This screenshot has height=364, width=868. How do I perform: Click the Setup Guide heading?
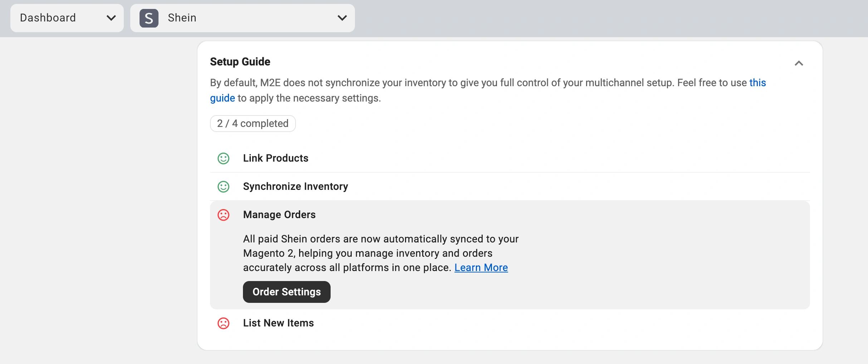click(240, 62)
